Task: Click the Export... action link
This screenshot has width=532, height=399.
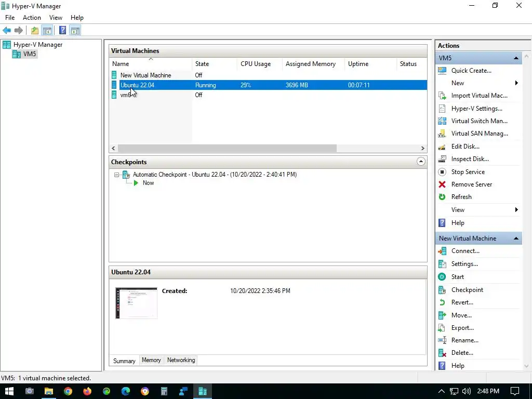Action: pyautogui.click(x=462, y=328)
